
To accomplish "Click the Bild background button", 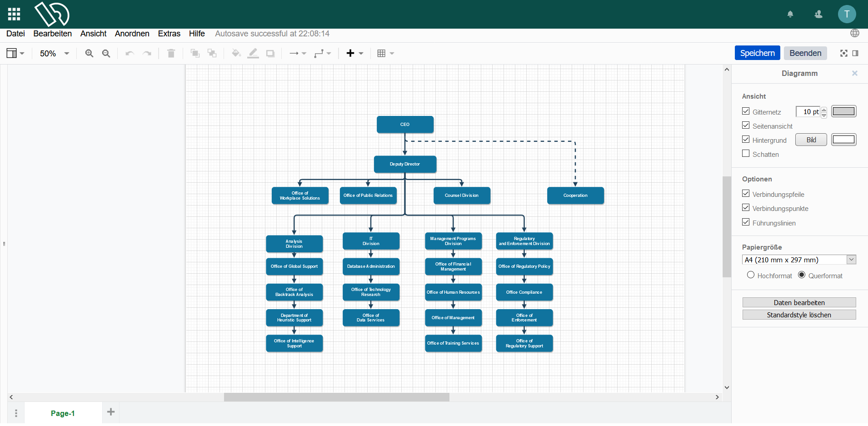I will [811, 140].
